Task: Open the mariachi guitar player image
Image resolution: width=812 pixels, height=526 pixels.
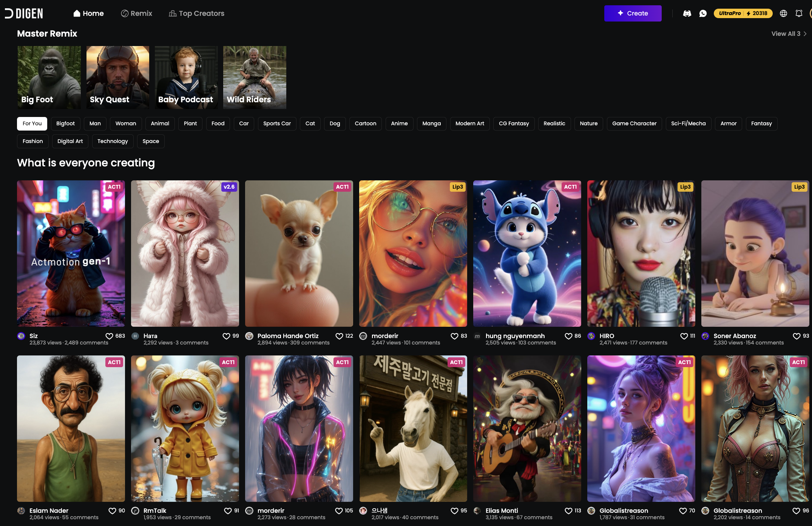Action: point(527,429)
